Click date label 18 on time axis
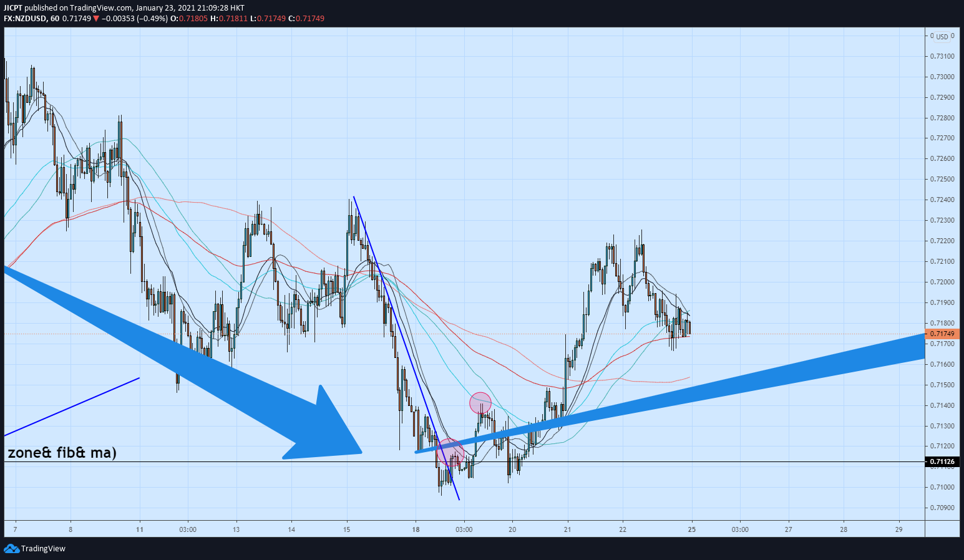The width and height of the screenshot is (964, 560). [x=416, y=529]
